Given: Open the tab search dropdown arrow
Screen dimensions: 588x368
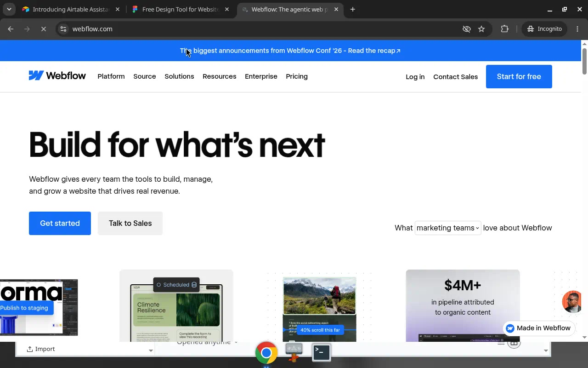Looking at the screenshot, I should coord(9,9).
